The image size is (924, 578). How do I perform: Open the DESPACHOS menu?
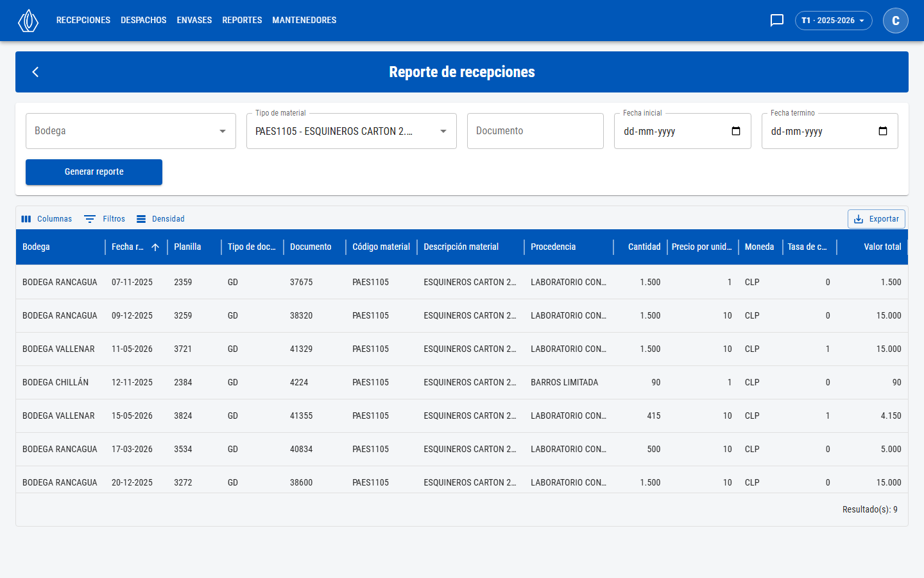point(144,21)
